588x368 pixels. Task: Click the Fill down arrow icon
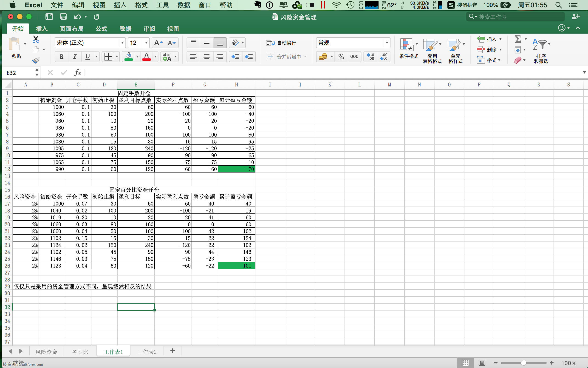517,50
